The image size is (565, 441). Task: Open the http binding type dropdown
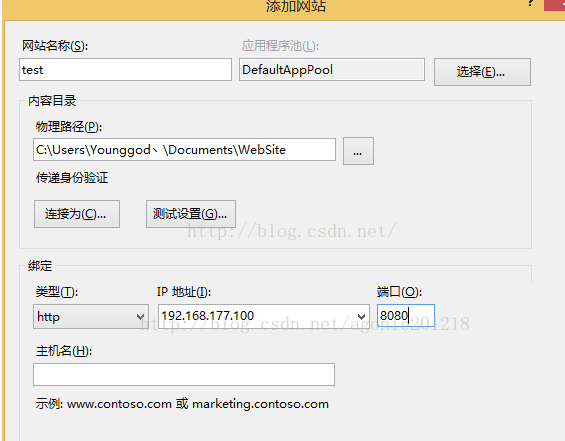91,316
